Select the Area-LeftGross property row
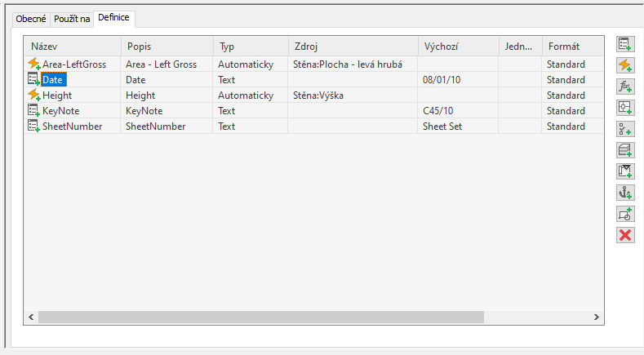The height and width of the screenshot is (355, 644). tap(74, 64)
